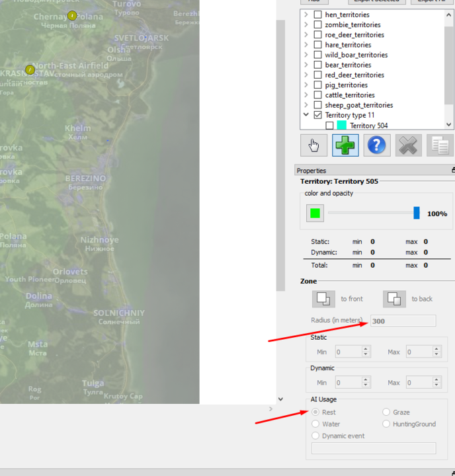Expand the hen_territories tree node
This screenshot has width=455, height=476.
[x=306, y=15]
